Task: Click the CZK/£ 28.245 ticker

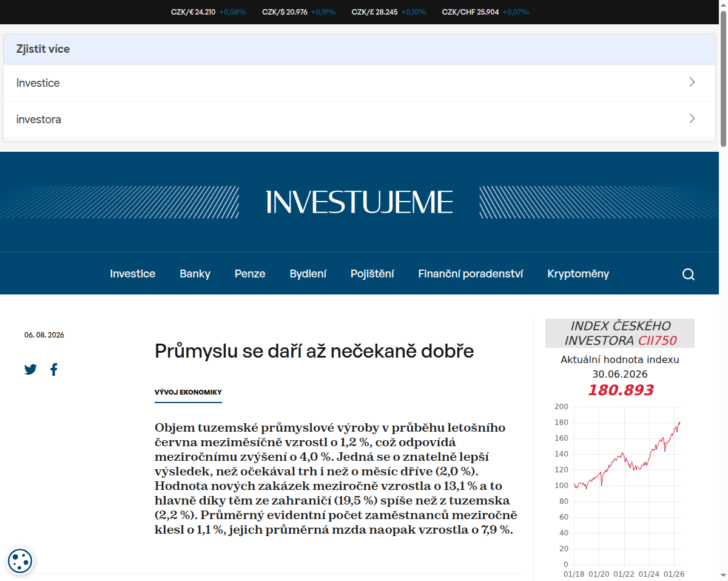Action: [389, 12]
